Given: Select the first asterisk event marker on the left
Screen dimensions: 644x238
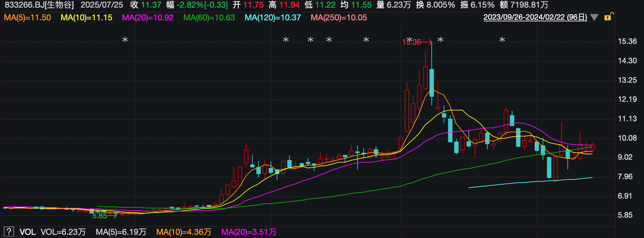Looking at the screenshot, I should pyautogui.click(x=125, y=40).
